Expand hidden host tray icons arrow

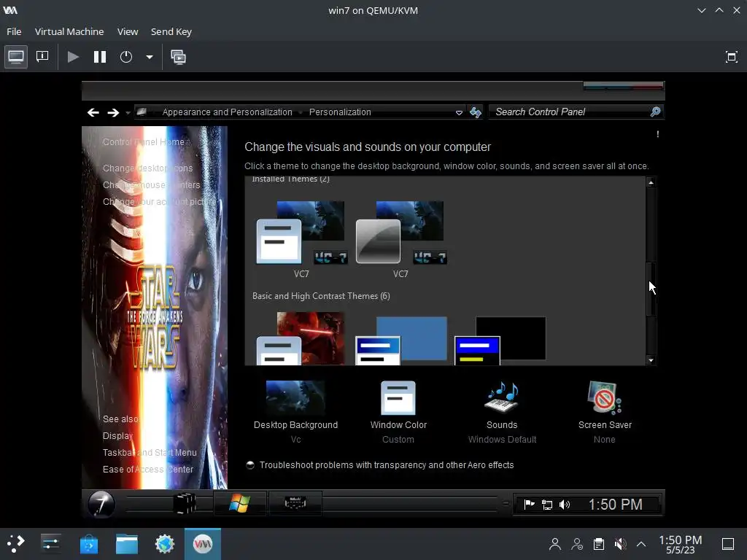641,544
